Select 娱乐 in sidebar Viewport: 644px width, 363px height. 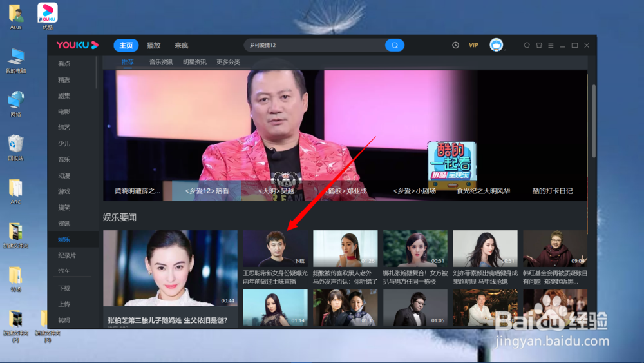64,239
